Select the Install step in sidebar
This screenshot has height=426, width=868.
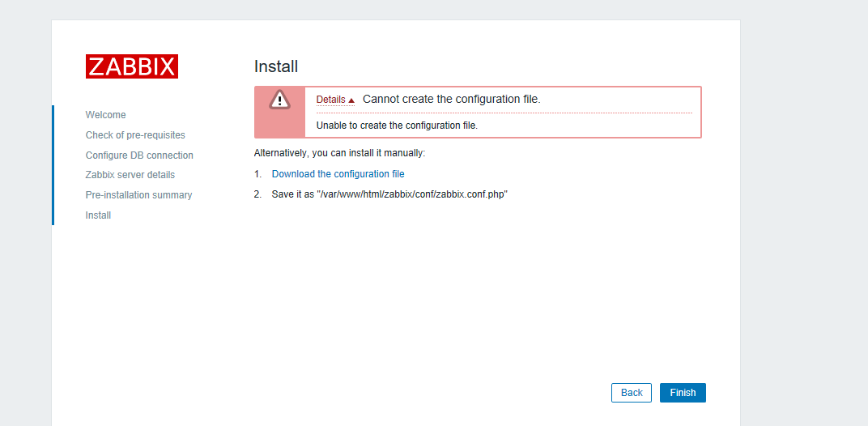98,215
